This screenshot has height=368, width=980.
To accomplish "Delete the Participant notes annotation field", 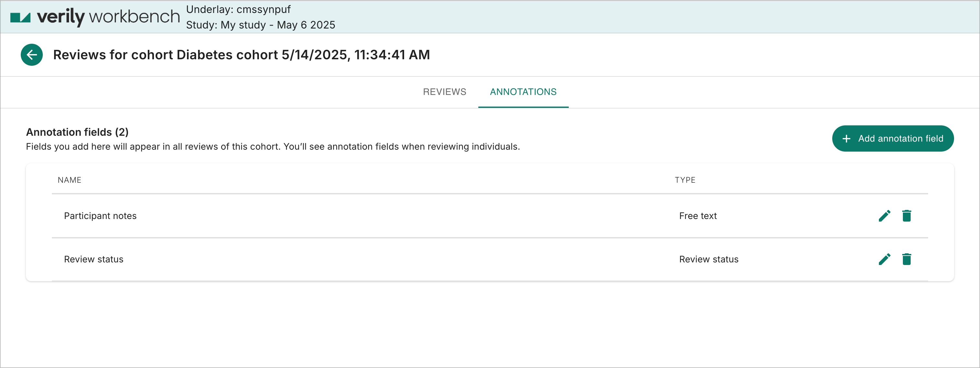I will [x=906, y=215].
